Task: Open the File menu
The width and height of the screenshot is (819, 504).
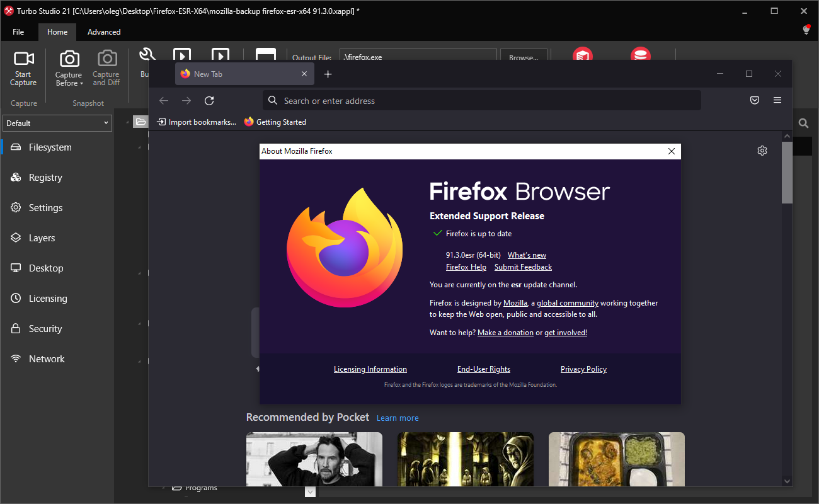Action: point(18,31)
